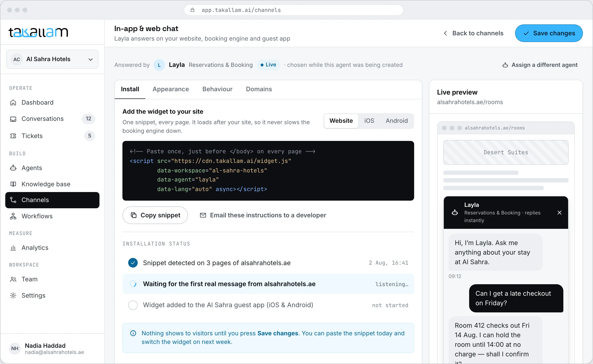Click the Takallam logo
Screen dimensions: 593x364
tap(38, 32)
